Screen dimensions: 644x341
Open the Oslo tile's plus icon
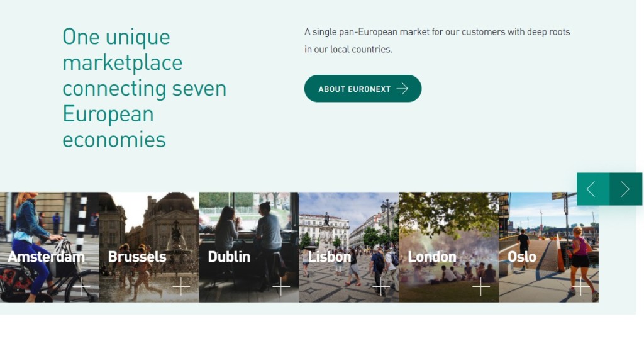(x=580, y=286)
